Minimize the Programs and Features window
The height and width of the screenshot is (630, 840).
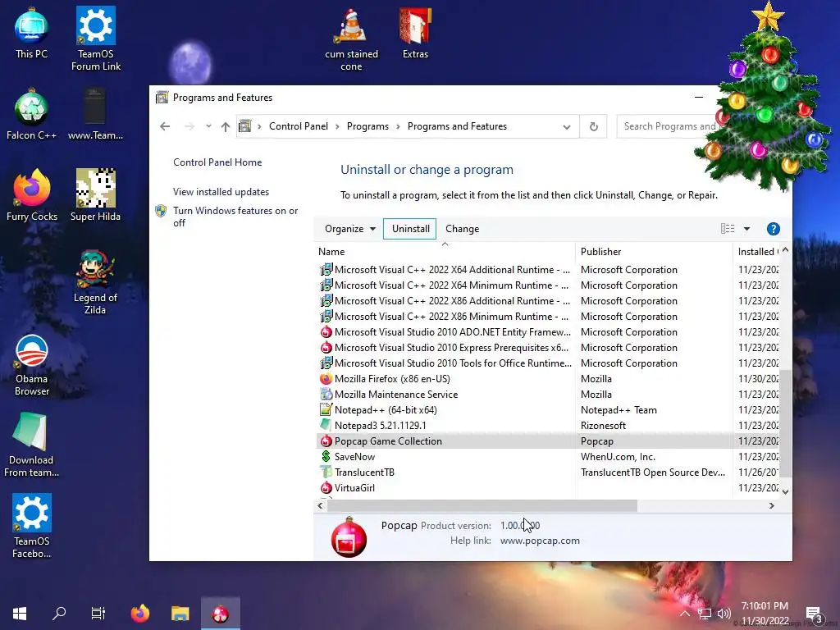tap(699, 97)
